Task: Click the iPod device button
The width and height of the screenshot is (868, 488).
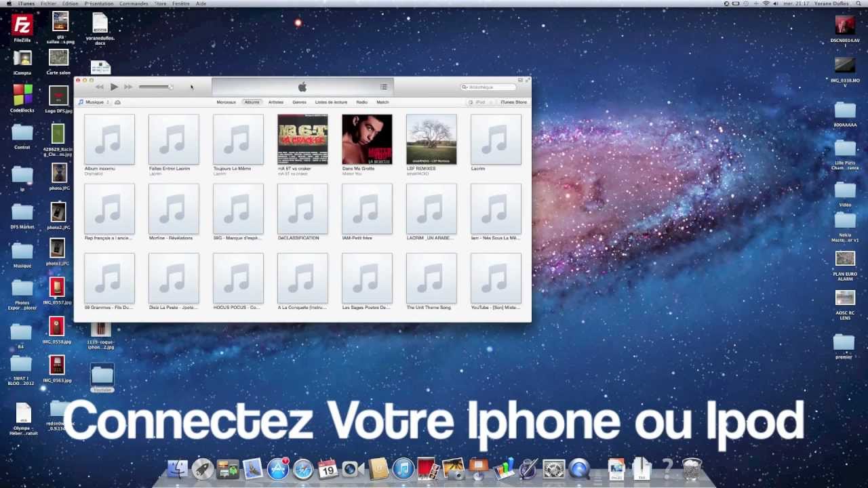Action: coord(479,102)
